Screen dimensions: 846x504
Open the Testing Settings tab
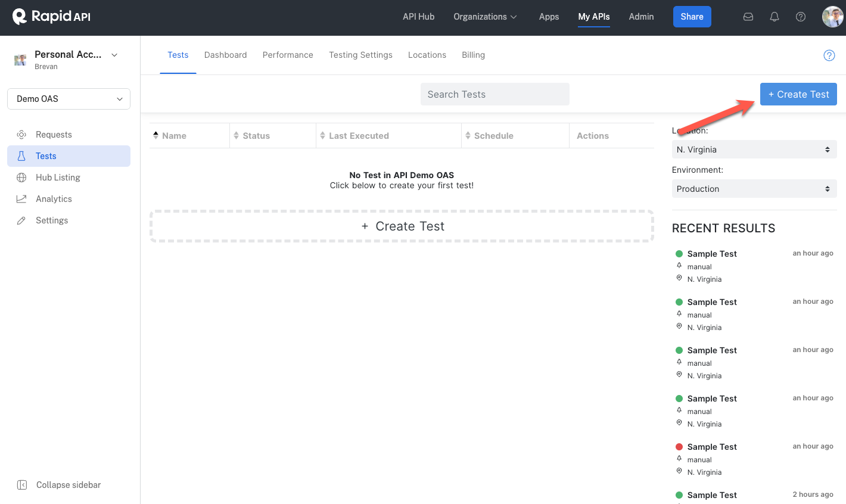click(360, 55)
